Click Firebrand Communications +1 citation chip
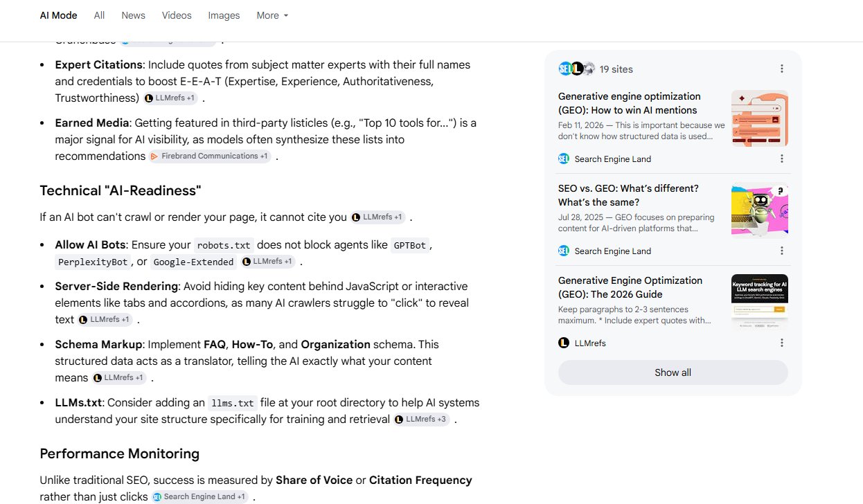The image size is (863, 504). click(210, 156)
